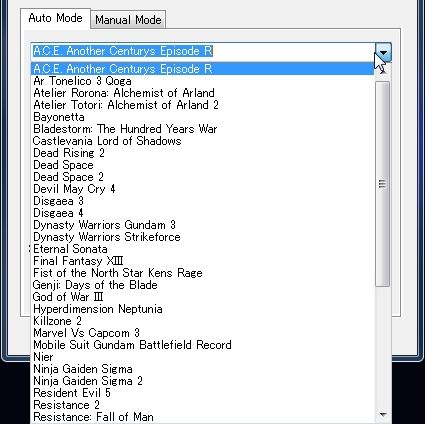Pick Marvel Vs Capcom 3
The image size is (425, 424).
coord(203,333)
